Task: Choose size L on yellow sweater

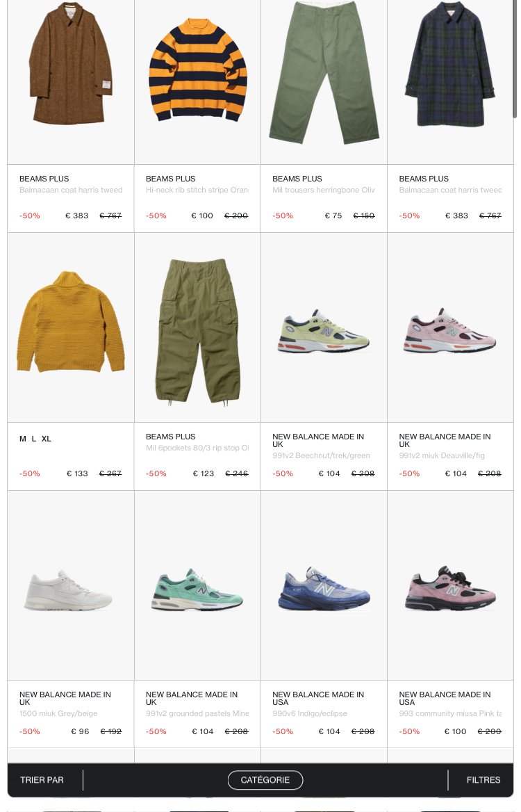Action: pyautogui.click(x=34, y=439)
